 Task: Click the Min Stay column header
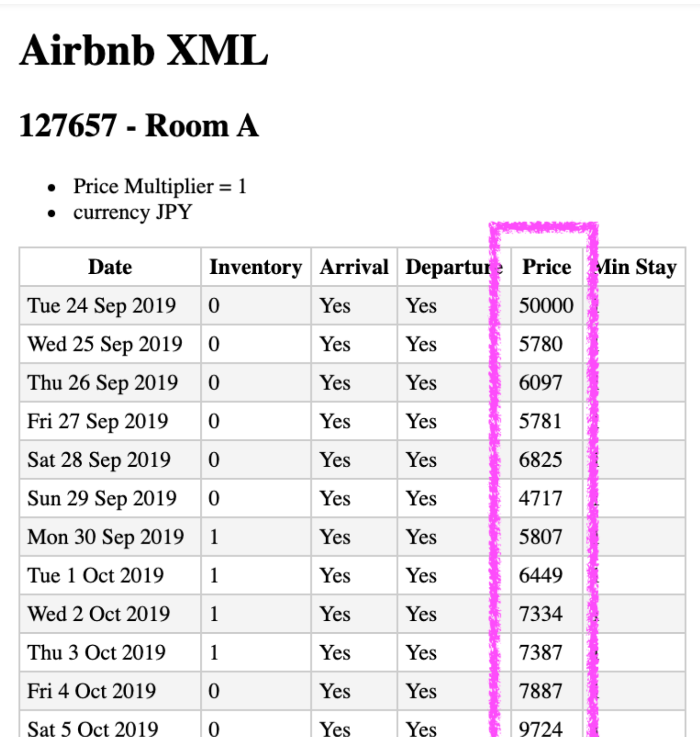636,267
